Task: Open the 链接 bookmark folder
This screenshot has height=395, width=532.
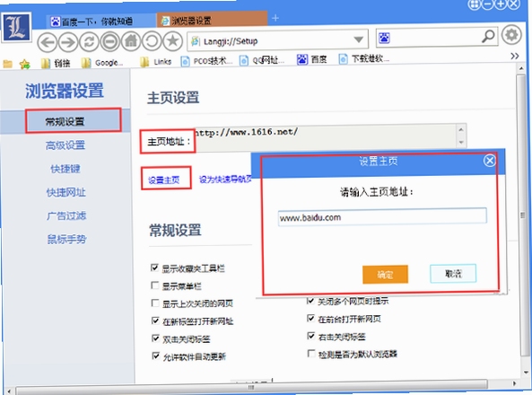Action: 56,63
